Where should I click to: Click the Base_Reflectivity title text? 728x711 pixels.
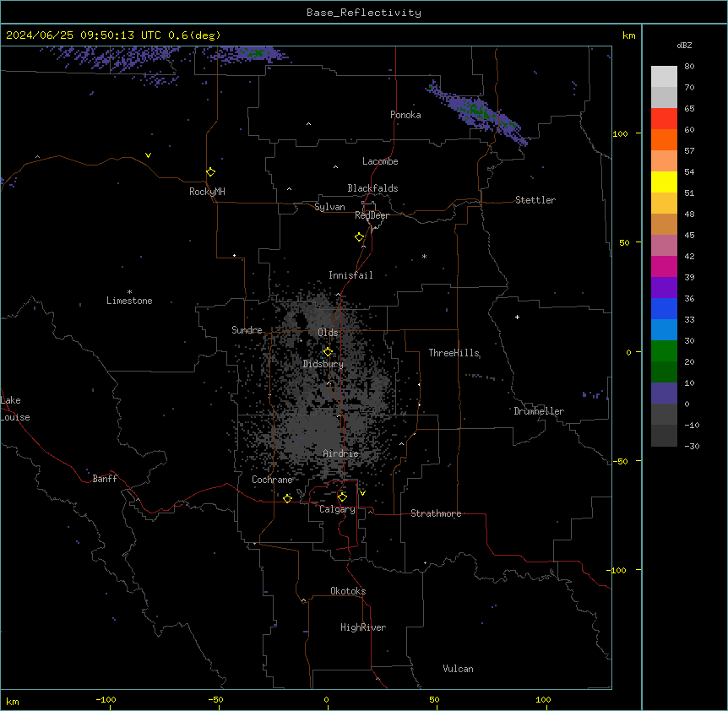364,13
